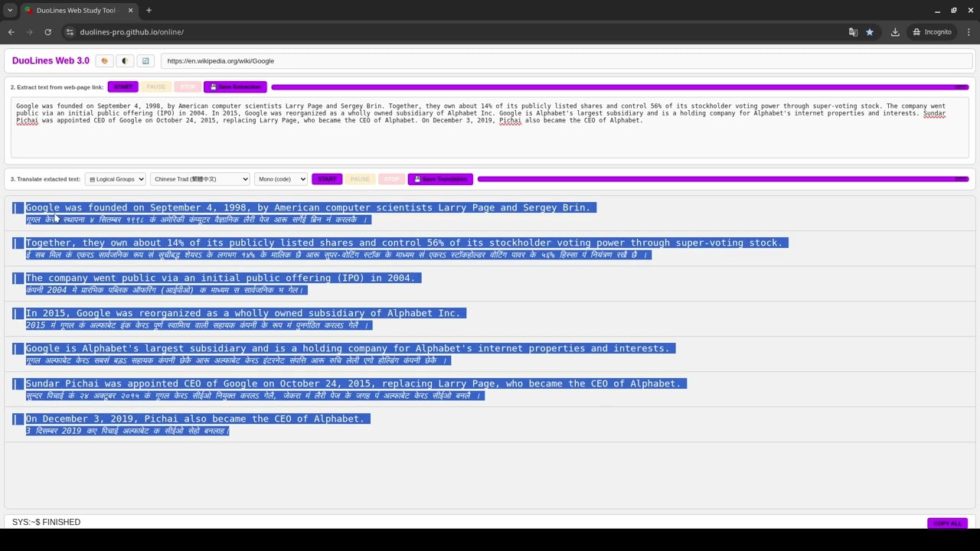Click the Save Translation button
The height and width of the screenshot is (551, 980).
pos(440,179)
